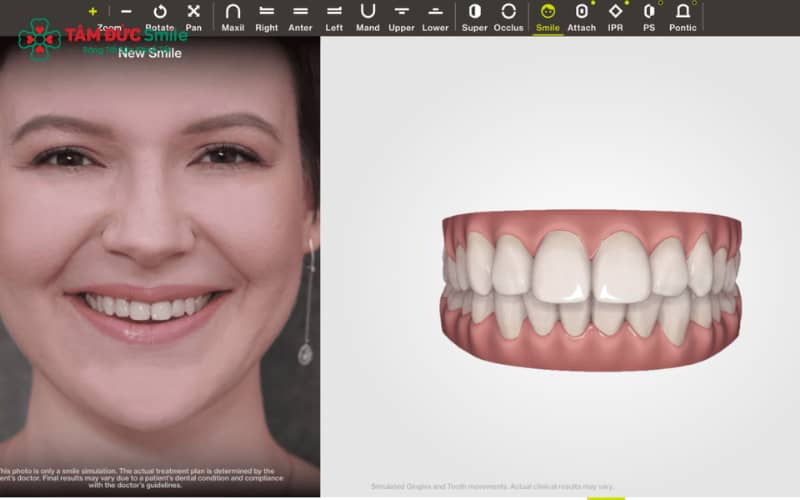Viewport: 800px width, 500px height.
Task: Click the Zoom in plus icon
Action: tap(93, 12)
